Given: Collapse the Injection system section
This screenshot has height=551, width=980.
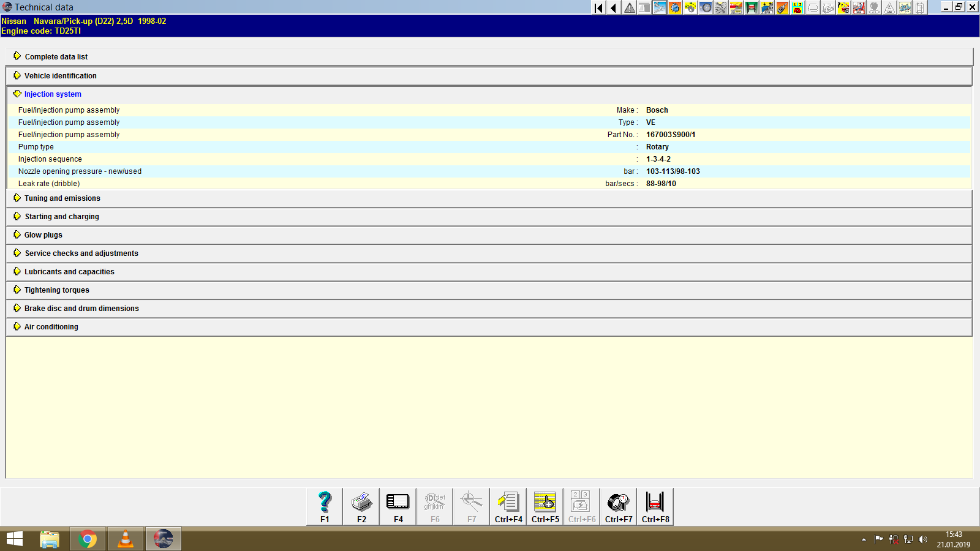Looking at the screenshot, I should (53, 94).
